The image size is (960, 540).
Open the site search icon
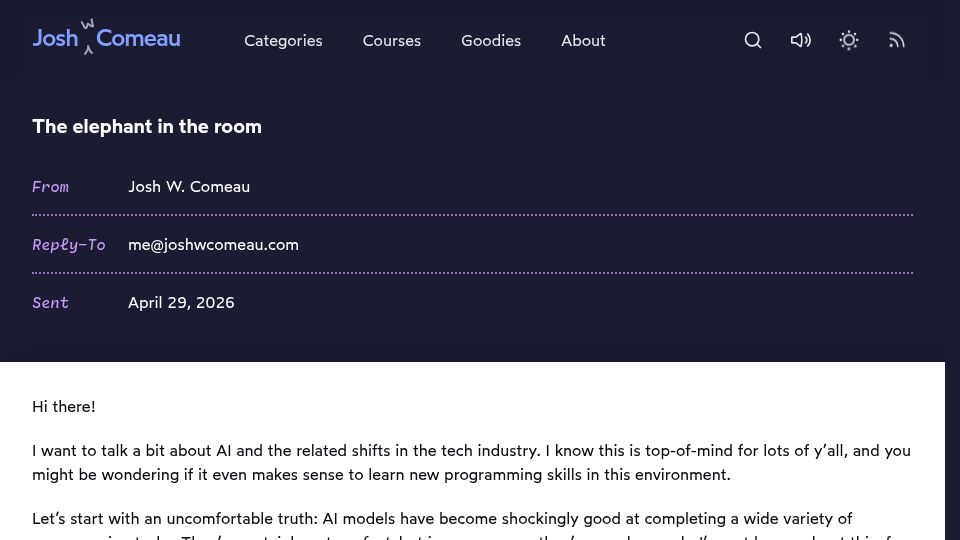[x=752, y=40]
